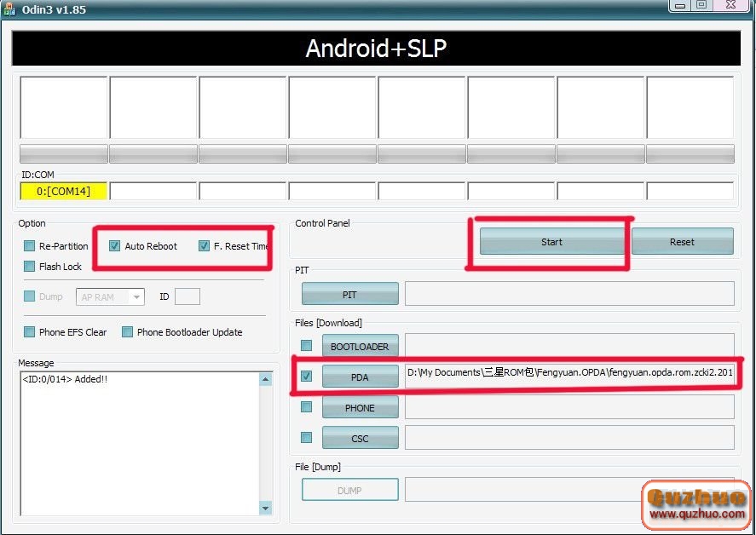Click the DUMP file button
This screenshot has width=756, height=535.
pyautogui.click(x=350, y=490)
